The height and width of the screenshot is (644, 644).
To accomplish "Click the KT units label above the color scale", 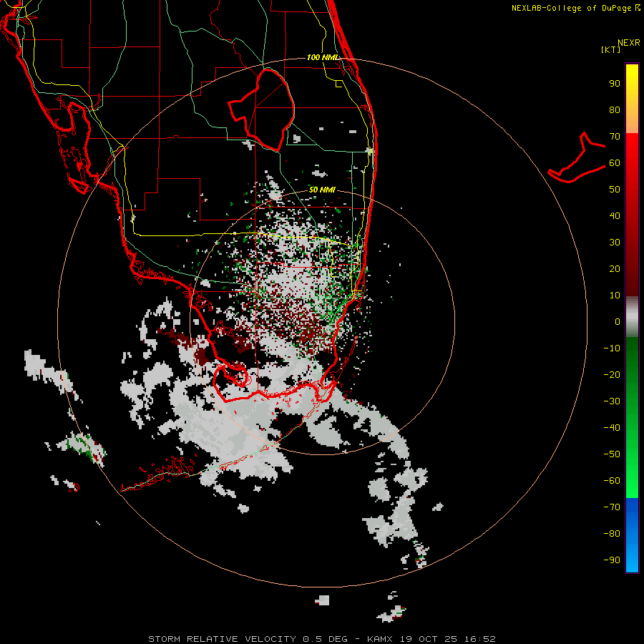I will pyautogui.click(x=611, y=49).
